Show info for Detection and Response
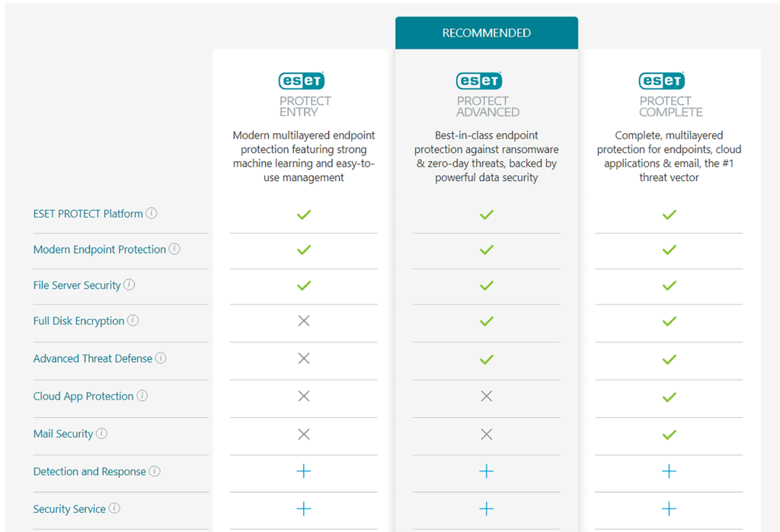The image size is (780, 532). (x=155, y=471)
